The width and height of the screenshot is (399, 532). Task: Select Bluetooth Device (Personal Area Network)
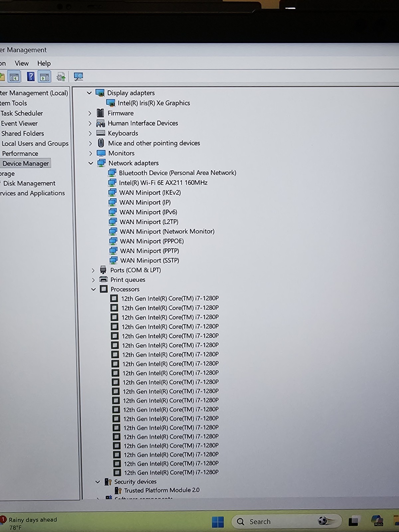[x=178, y=173]
